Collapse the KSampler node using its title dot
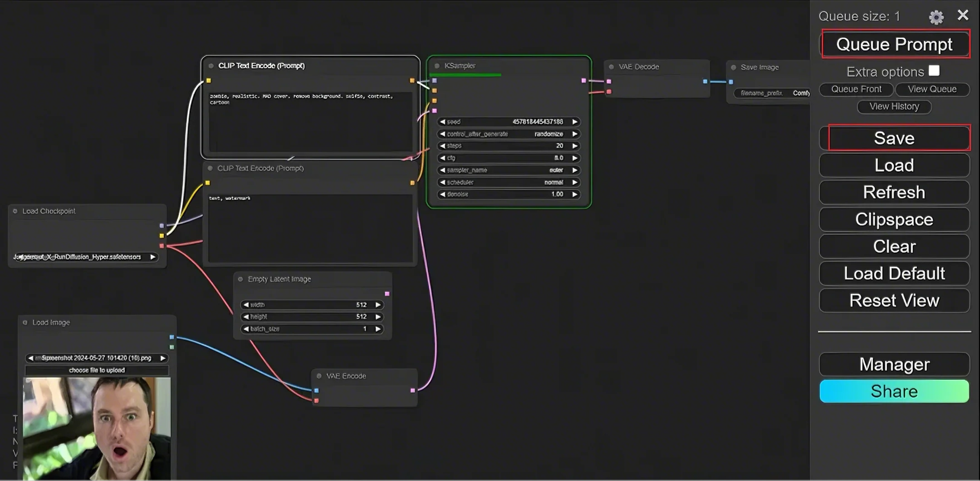Image resolution: width=980 pixels, height=481 pixels. pyautogui.click(x=437, y=66)
